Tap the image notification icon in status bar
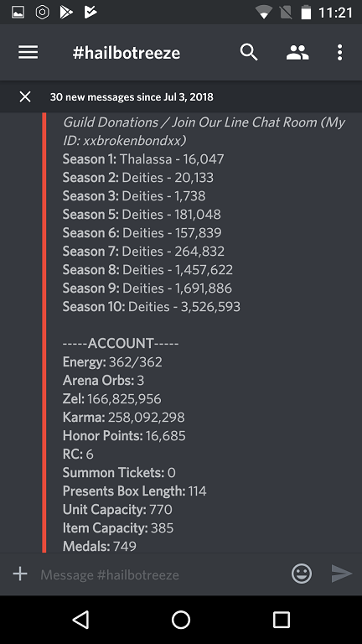Screen dimensions: 362x644 tap(18, 13)
